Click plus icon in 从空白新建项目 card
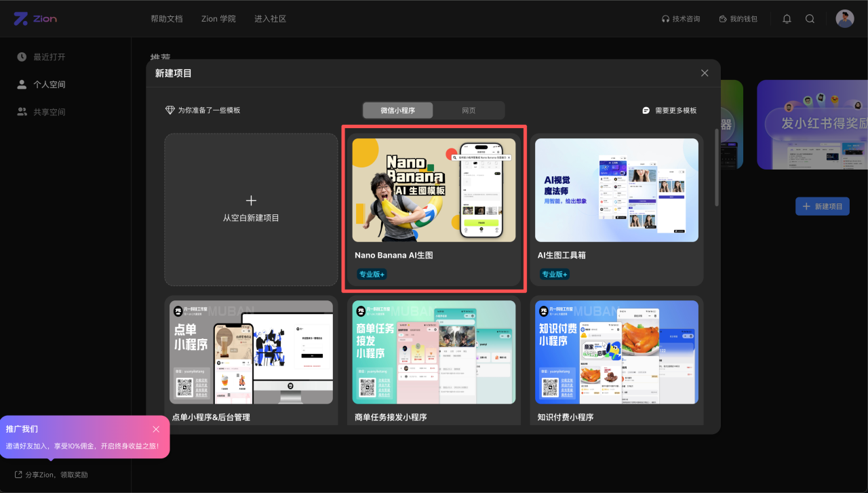 [x=251, y=201]
